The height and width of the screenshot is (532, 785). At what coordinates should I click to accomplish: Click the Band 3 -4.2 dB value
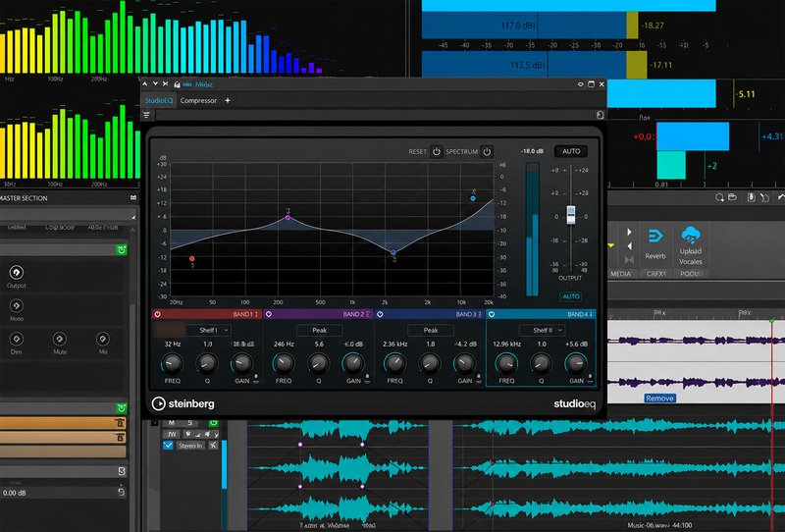click(465, 345)
